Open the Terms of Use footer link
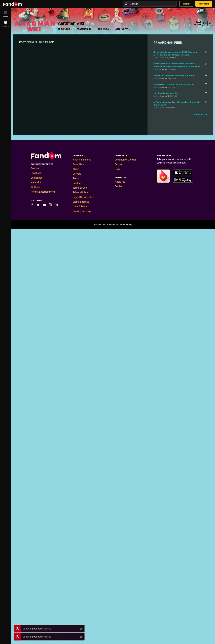The image size is (215, 644). click(x=80, y=188)
